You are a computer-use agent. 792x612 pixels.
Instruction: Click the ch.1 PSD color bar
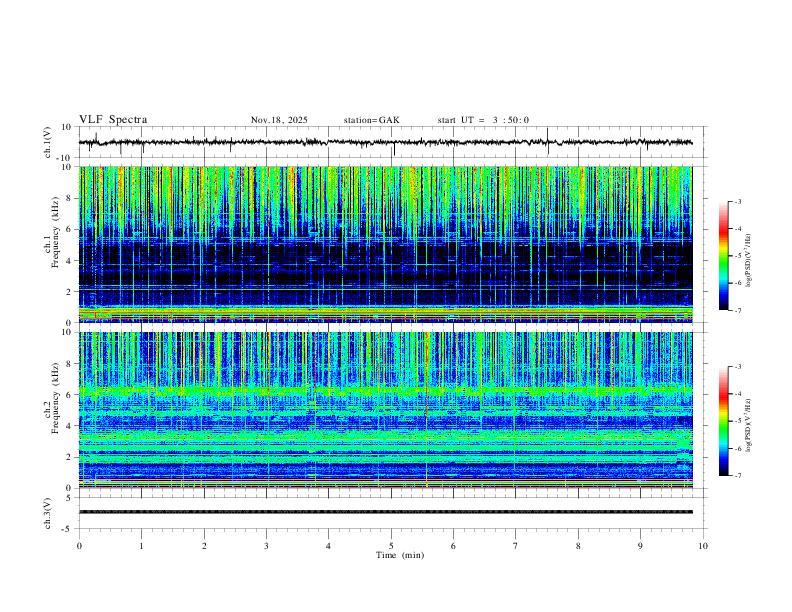click(723, 256)
